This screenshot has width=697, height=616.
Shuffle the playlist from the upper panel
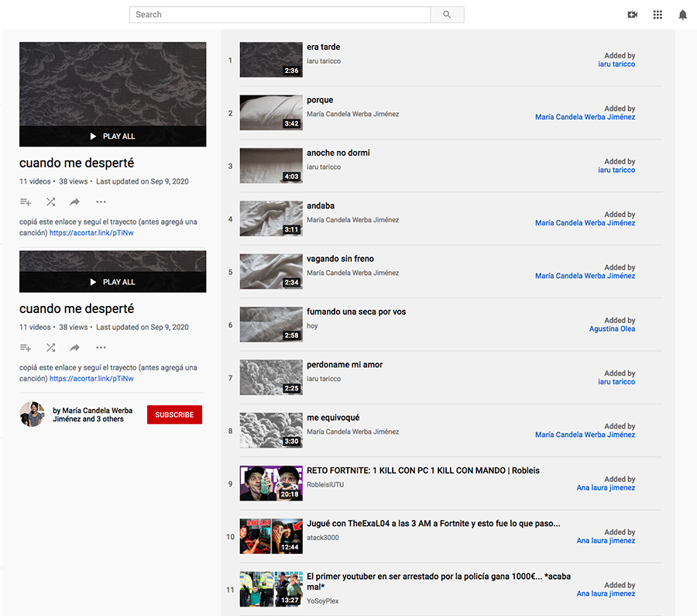pos(50,202)
